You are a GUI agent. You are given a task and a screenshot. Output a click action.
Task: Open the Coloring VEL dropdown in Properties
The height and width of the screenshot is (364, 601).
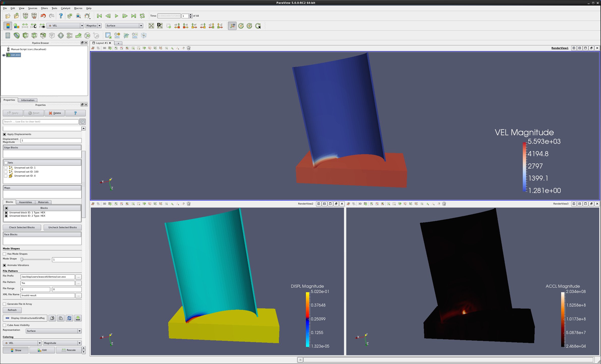coord(22,343)
